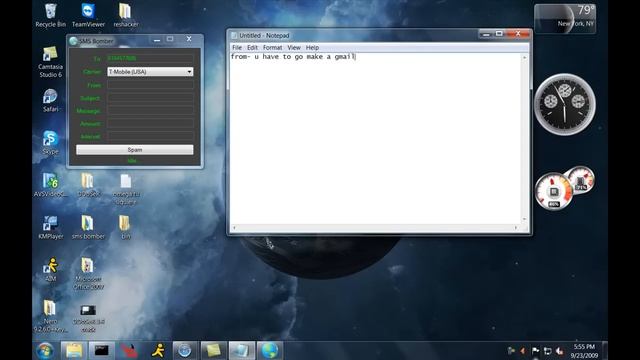The image size is (640, 360).
Task: Open the File menu in Notepad
Action: click(237, 48)
